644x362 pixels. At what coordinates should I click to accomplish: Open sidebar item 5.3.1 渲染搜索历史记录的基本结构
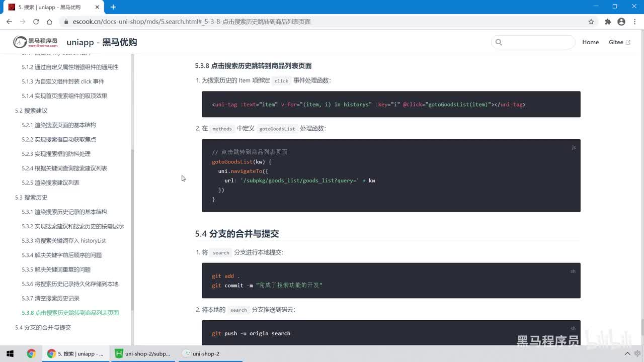click(64, 212)
